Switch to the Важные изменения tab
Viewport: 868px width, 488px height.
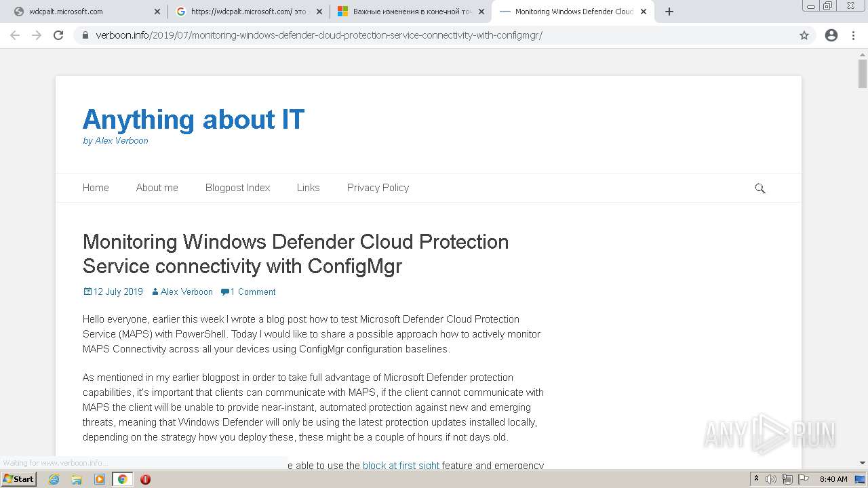412,12
